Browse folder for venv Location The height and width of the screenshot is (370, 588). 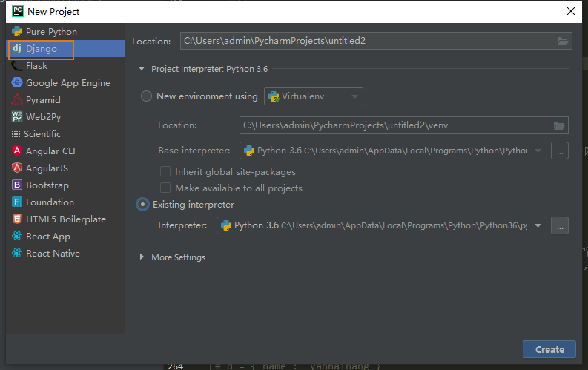tap(559, 125)
